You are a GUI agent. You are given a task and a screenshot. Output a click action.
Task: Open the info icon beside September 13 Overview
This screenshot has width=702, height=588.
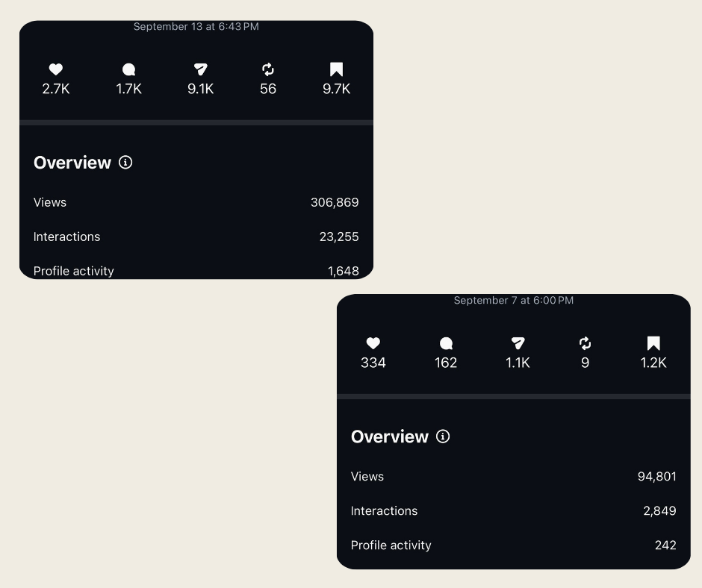pos(125,163)
